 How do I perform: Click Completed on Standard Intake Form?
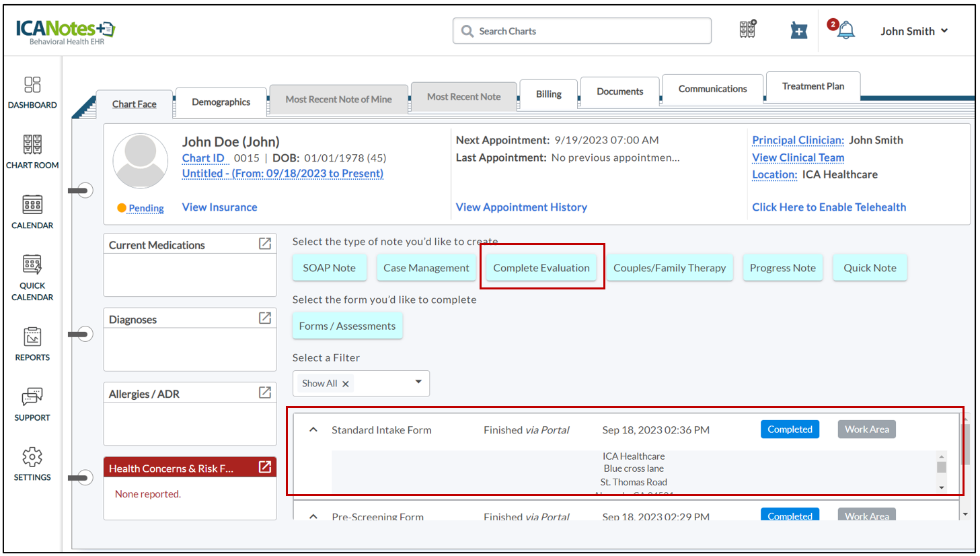790,429
